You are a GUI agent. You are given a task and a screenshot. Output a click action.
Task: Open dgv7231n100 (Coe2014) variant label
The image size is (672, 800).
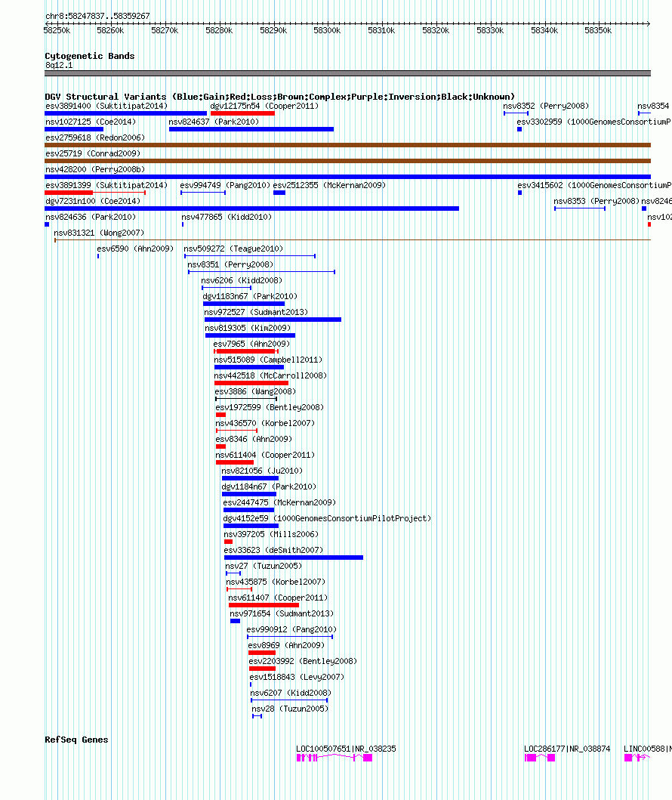coord(93,201)
